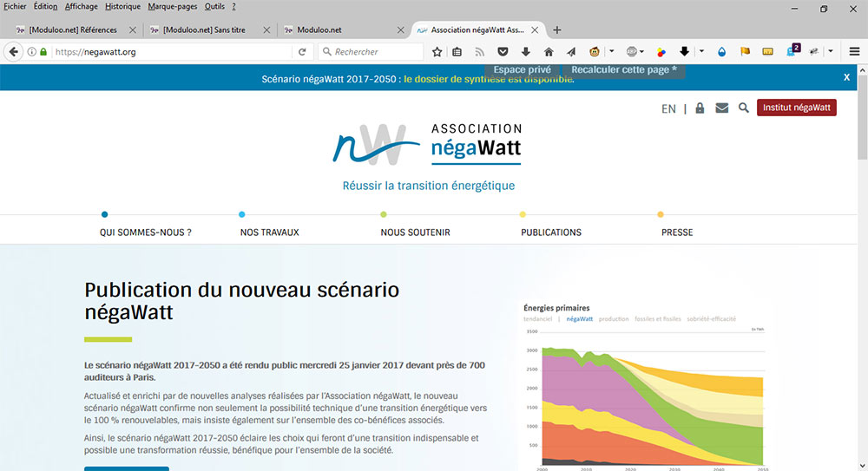Close the Association négaWatt tab

[535, 29]
